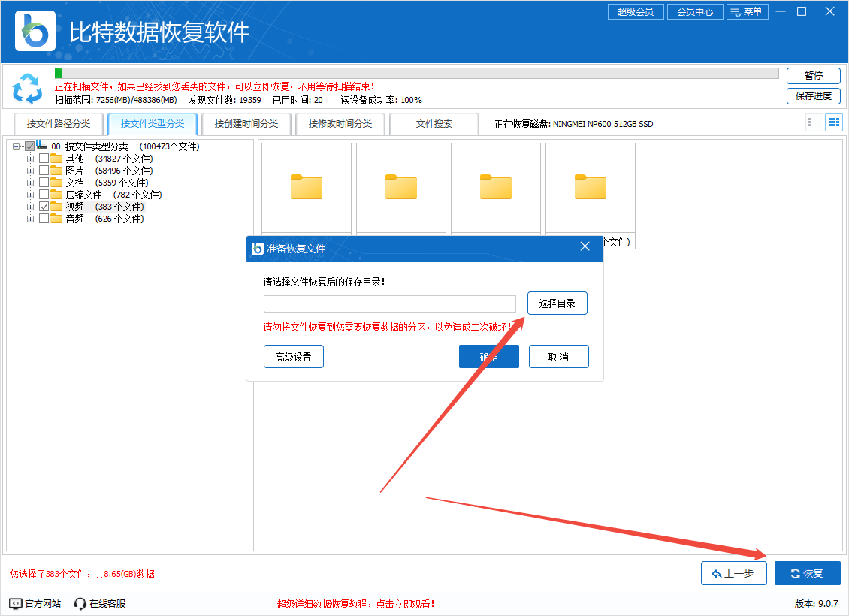Screen dimensions: 849x616
Task: Open the 超级详细数据恢复教程 link
Action: tap(355, 604)
